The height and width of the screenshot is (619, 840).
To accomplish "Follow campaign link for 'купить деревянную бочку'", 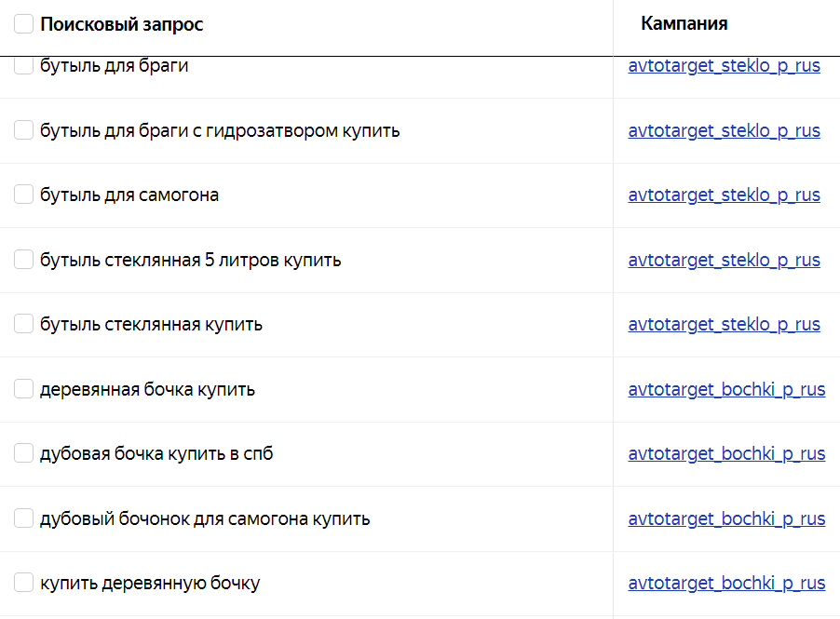I will click(726, 584).
